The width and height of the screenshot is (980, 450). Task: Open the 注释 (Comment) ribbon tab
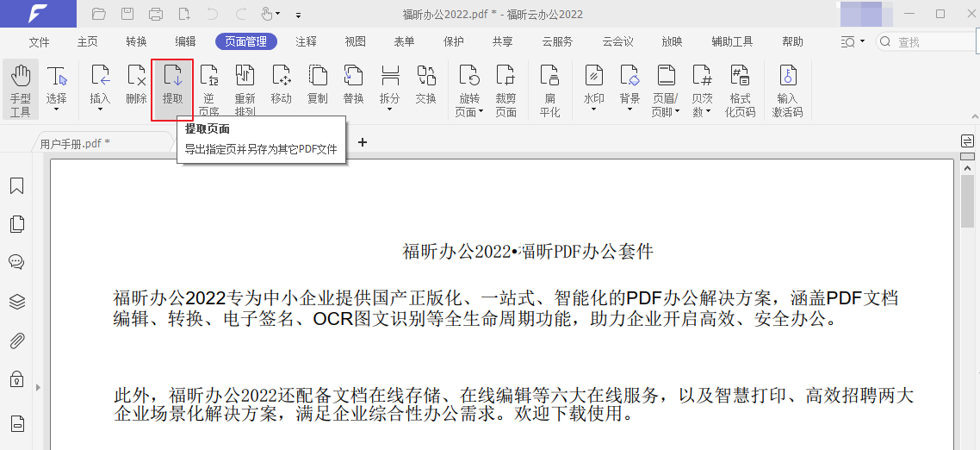coord(306,41)
